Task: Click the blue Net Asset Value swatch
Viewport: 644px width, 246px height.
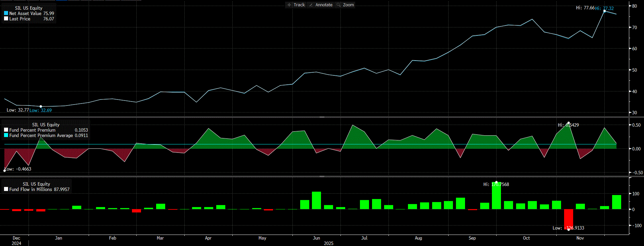Action: pyautogui.click(x=6, y=13)
